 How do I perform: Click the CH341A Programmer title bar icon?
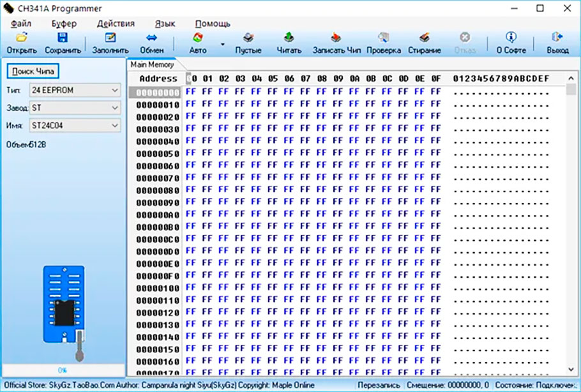8,8
